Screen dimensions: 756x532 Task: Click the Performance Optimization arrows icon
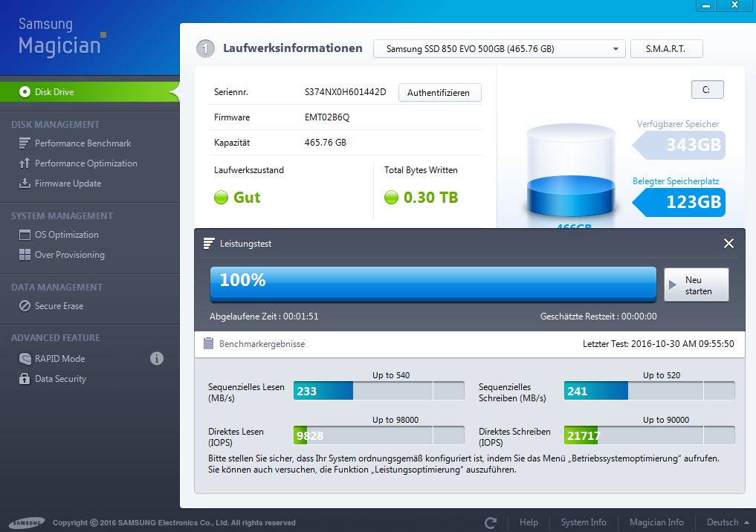[25, 163]
